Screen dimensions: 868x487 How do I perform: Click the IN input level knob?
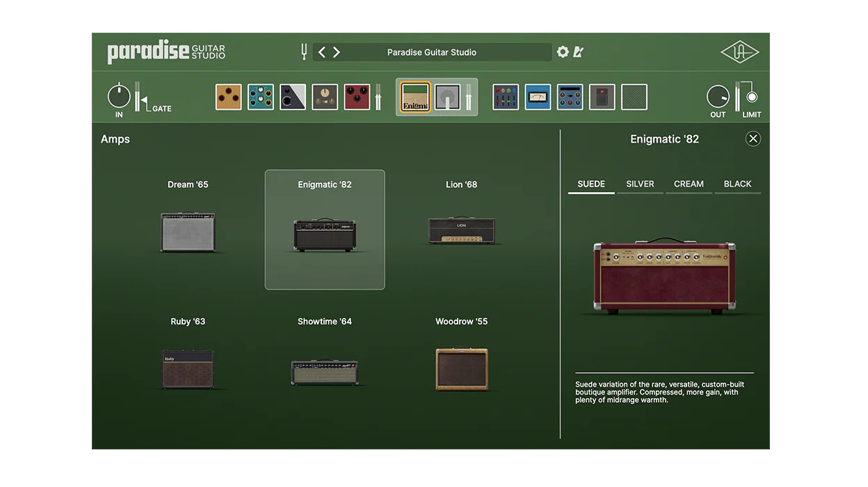click(x=119, y=96)
